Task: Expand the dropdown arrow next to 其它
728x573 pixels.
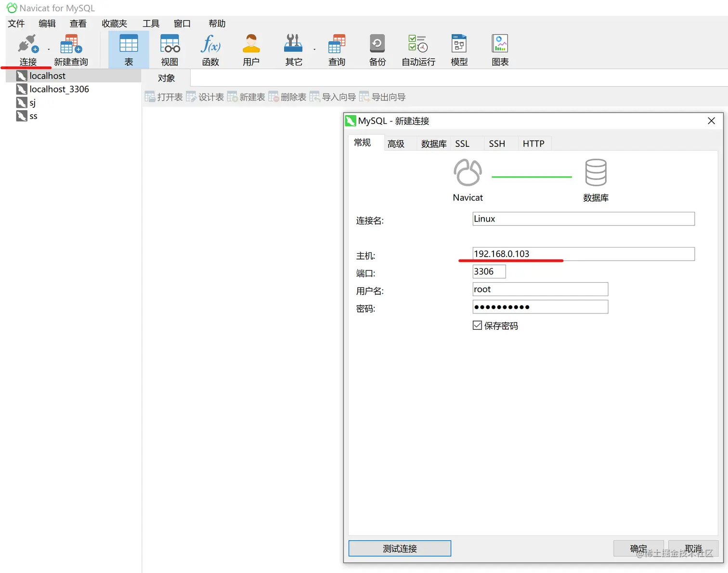Action: (x=314, y=50)
